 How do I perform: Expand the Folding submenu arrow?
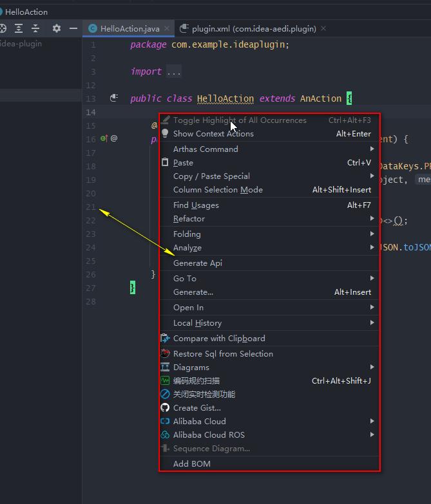coord(372,234)
